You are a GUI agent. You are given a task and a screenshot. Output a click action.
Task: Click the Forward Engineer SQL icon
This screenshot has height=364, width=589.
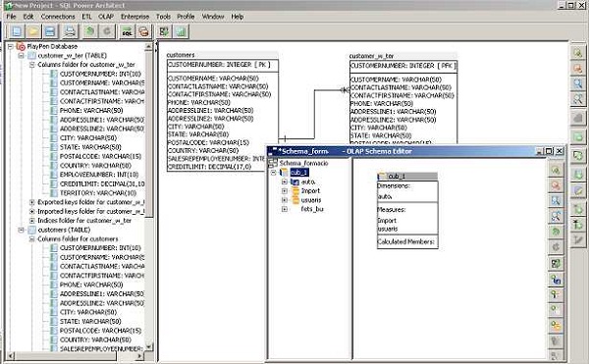tap(127, 31)
